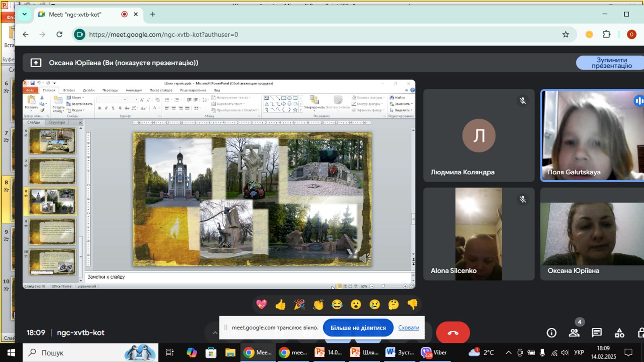Open the Макет layout dropdown
Screen dimensions: 644x362
pos(75,97)
